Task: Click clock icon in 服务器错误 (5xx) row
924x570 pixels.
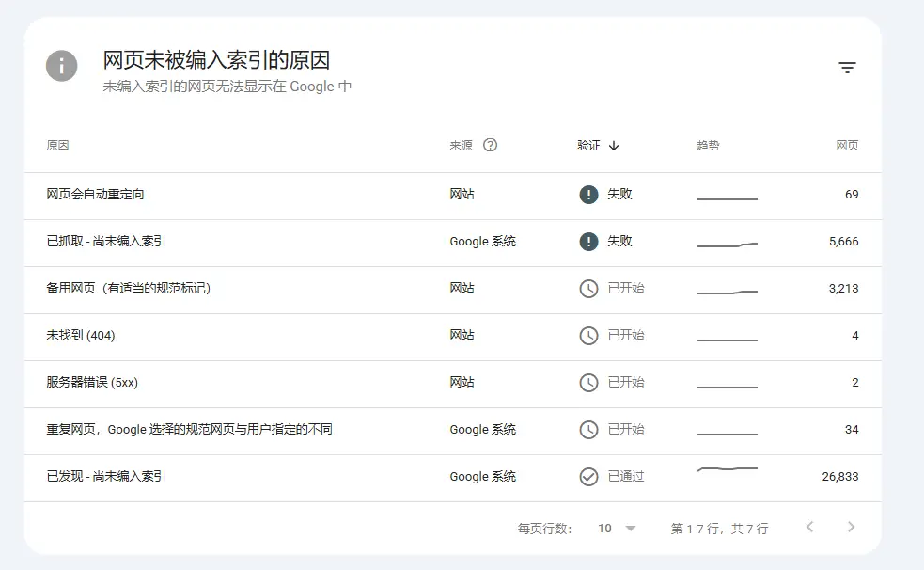Action: pos(588,383)
